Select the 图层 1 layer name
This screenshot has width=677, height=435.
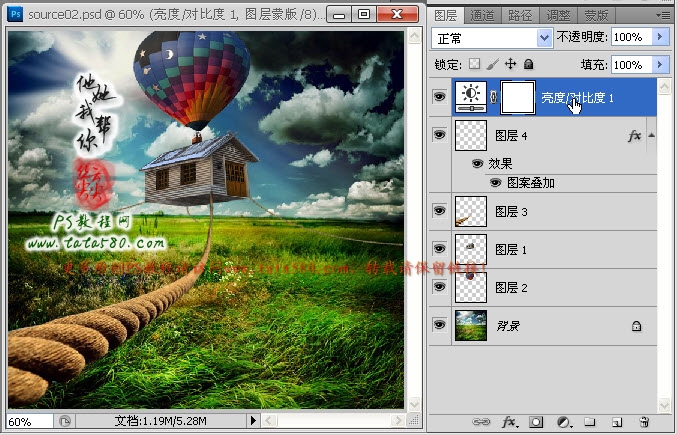[x=511, y=250]
